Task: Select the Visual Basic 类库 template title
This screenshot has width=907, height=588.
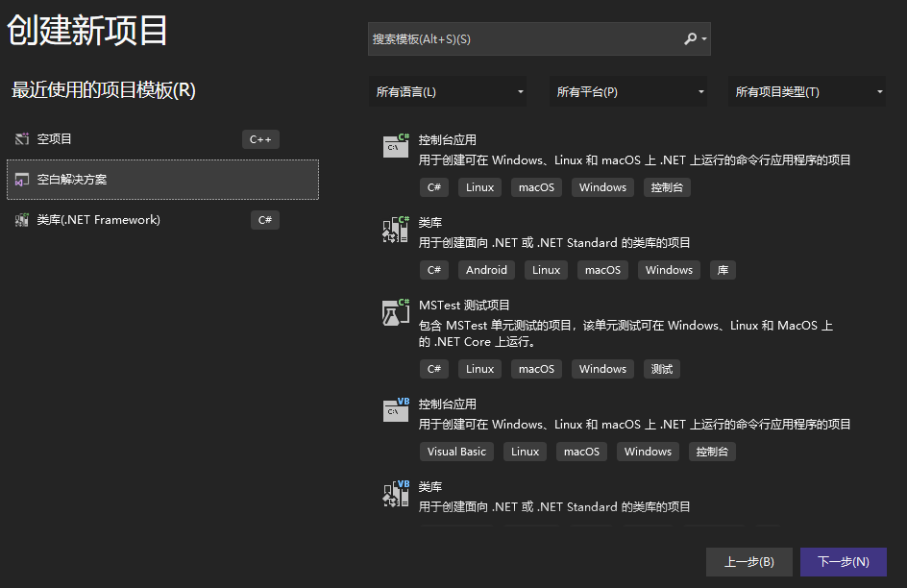Action: coord(429,487)
